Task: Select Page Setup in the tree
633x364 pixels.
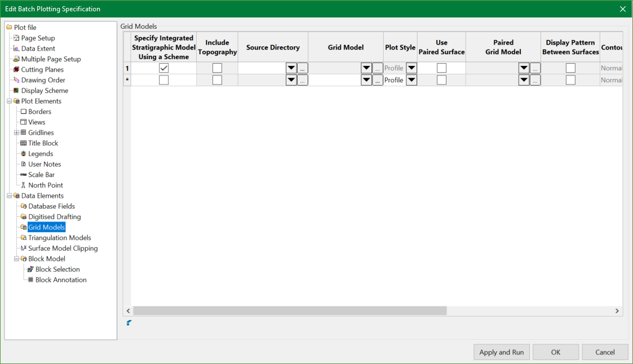Action: tap(38, 38)
